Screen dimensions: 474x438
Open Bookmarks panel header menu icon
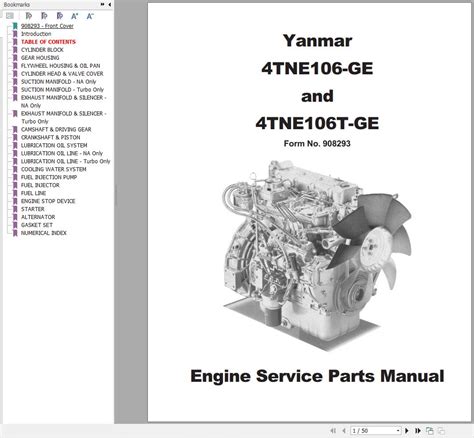102,4
